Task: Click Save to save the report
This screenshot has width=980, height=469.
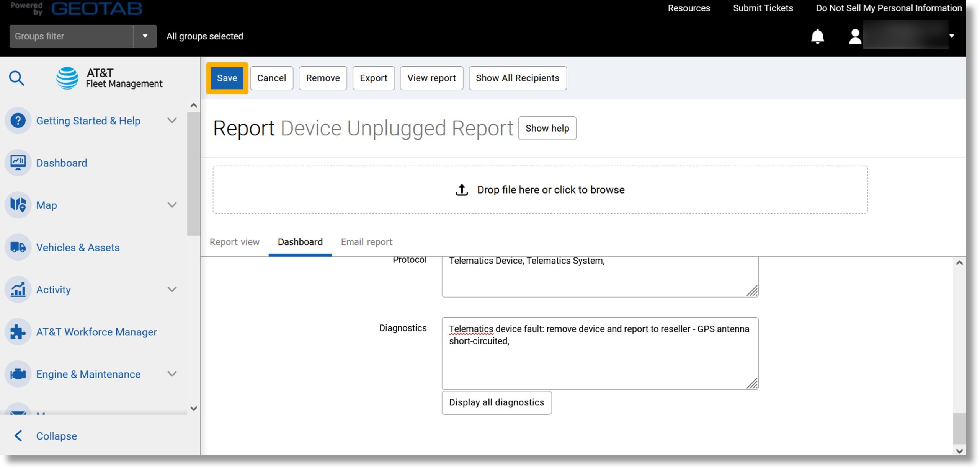Action: tap(227, 77)
